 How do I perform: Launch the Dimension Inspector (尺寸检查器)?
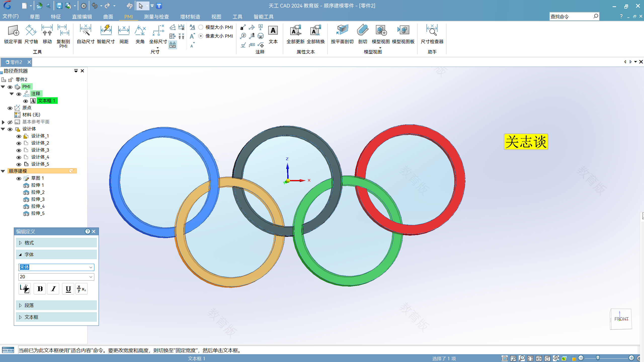[432, 34]
